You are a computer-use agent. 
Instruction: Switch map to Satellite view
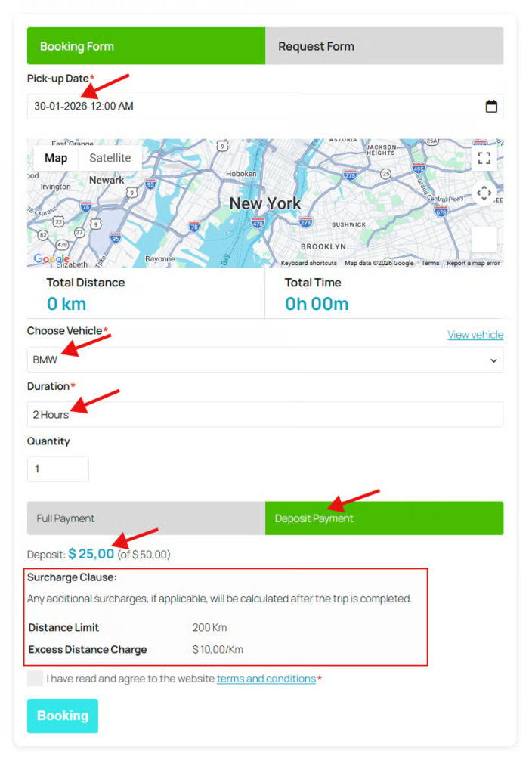[110, 158]
